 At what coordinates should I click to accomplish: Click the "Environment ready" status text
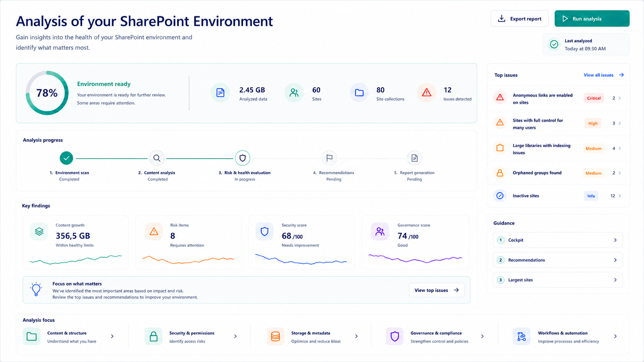(104, 84)
